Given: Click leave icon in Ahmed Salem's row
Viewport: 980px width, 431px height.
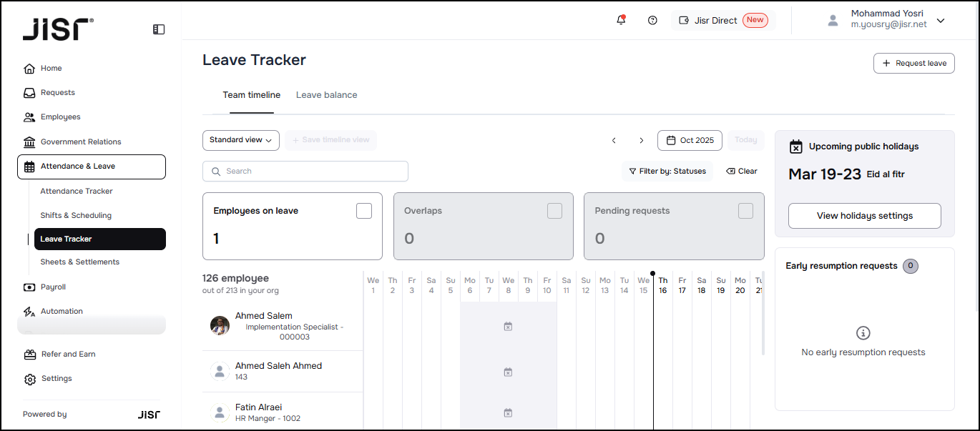Looking at the screenshot, I should tap(508, 327).
